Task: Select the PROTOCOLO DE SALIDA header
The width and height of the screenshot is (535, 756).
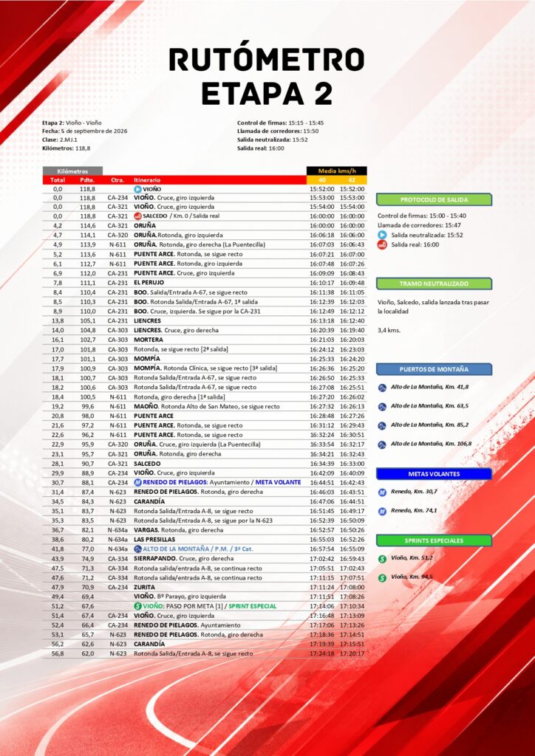Action: pyautogui.click(x=435, y=199)
